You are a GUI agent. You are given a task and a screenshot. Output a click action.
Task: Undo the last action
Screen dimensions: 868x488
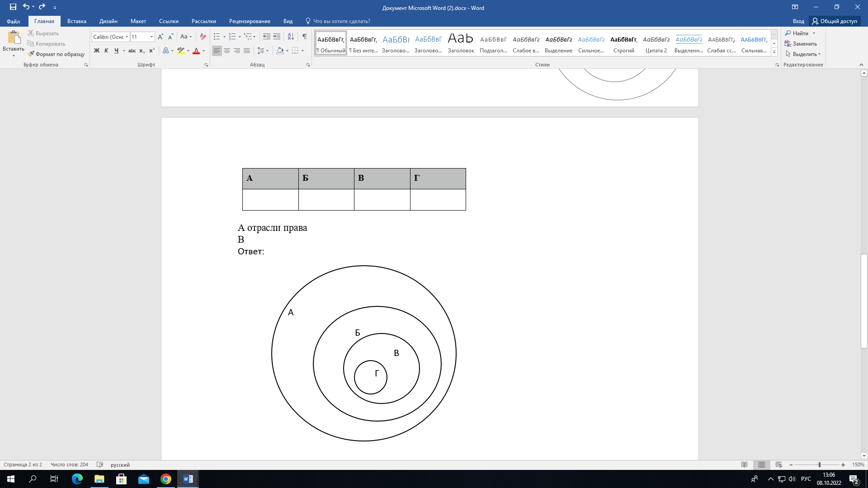(26, 7)
